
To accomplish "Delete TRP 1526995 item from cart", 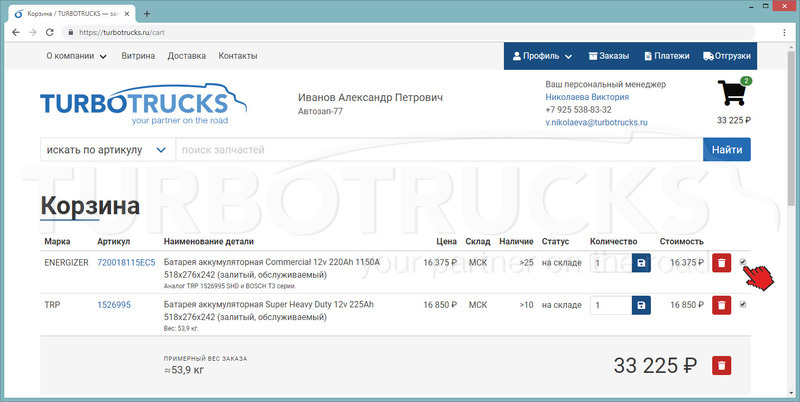I will click(x=721, y=305).
